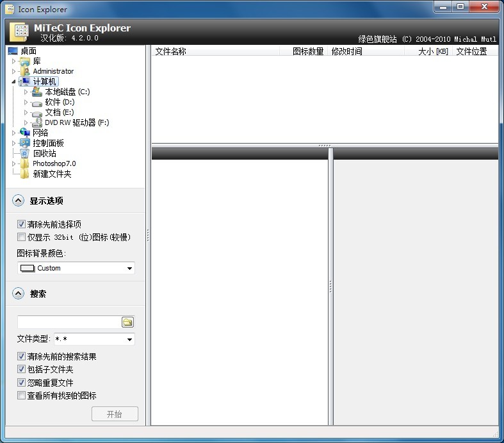Click the browse folder icon beside search field
Image resolution: width=504 pixels, height=443 pixels.
tap(127, 322)
